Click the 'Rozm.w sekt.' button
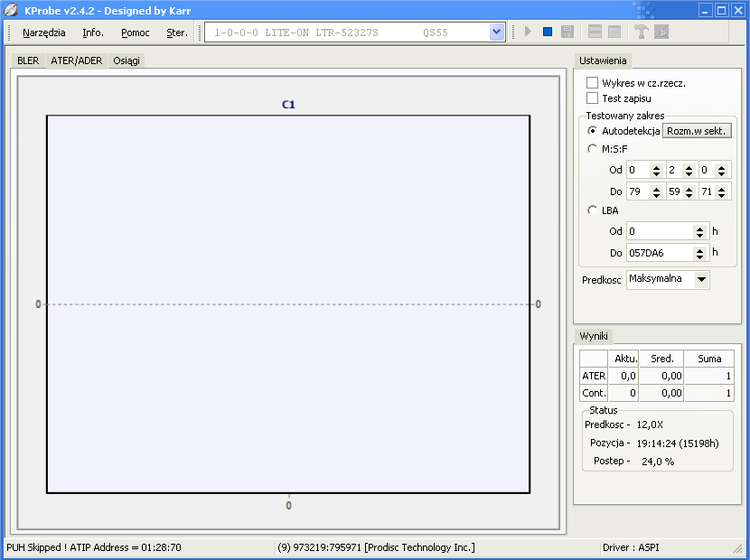This screenshot has height=560, width=750. pyautogui.click(x=697, y=131)
